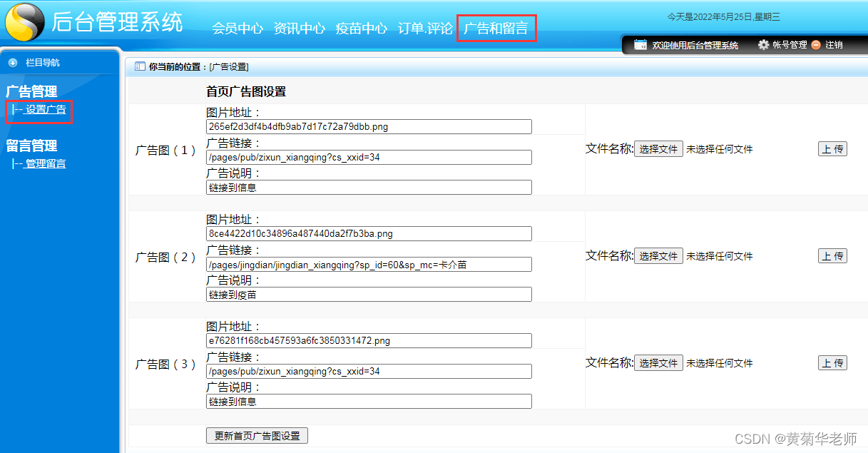The image size is (868, 453).
Task: Click the 注销 link
Action: point(834,45)
